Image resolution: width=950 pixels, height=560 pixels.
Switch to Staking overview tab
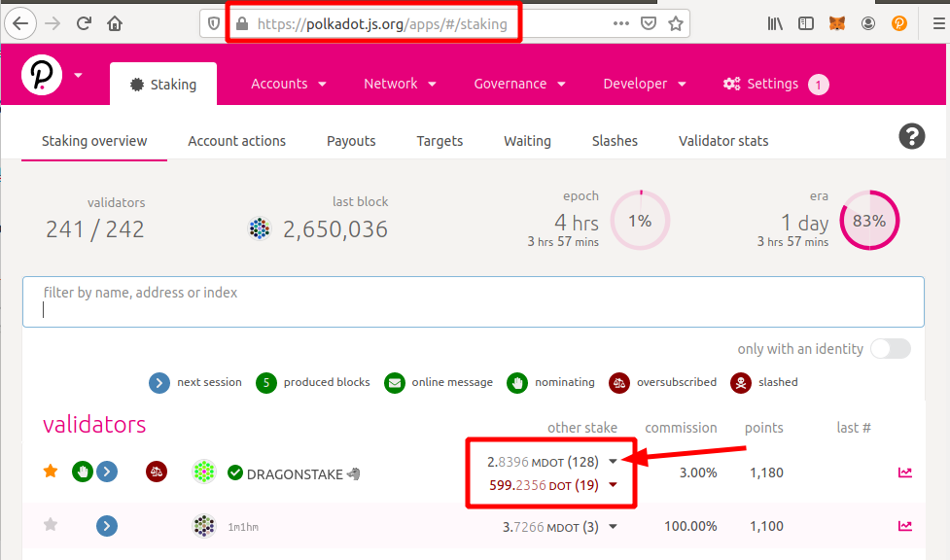tap(94, 141)
